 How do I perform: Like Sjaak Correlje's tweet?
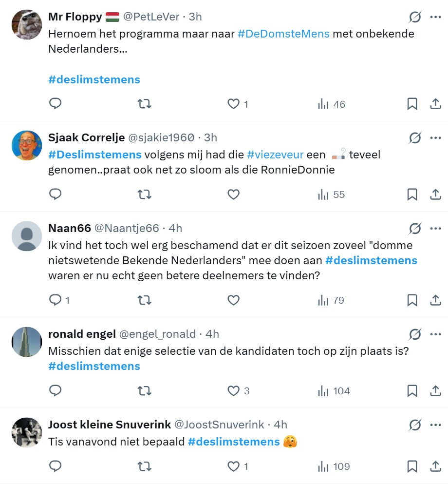click(x=234, y=194)
